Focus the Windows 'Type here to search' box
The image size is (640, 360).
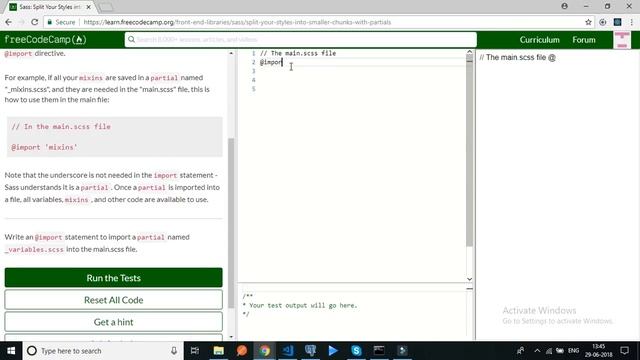(102, 351)
